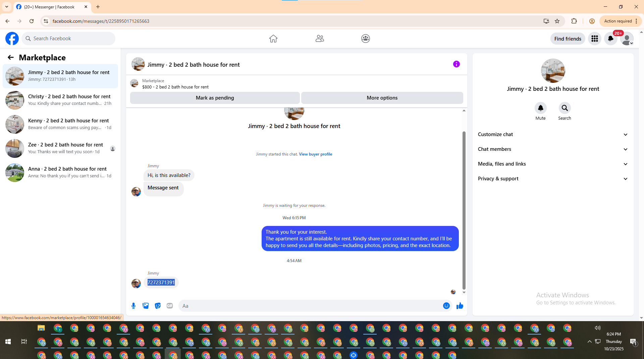
Task: Show hidden system tray icons
Action: (x=589, y=342)
